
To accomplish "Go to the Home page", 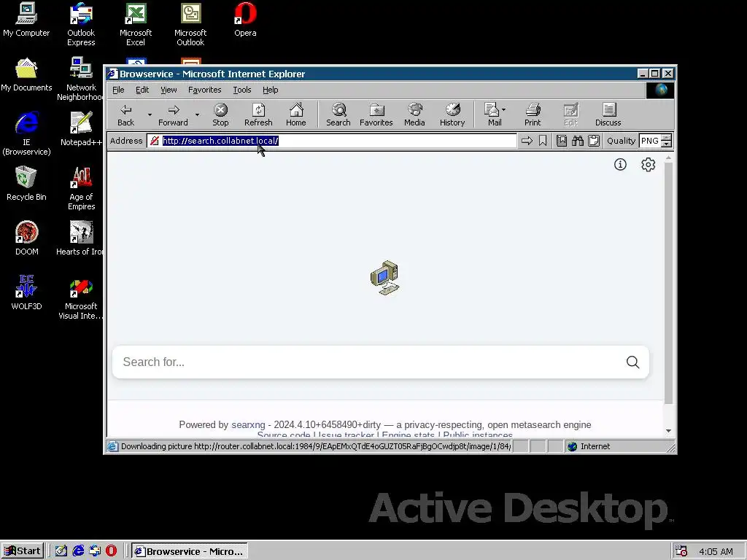I will click(296, 114).
